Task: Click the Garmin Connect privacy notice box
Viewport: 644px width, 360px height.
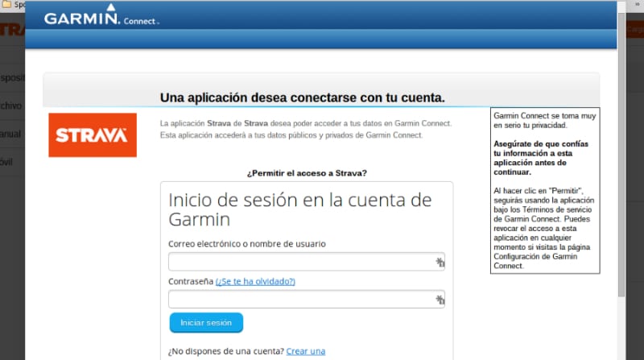Action: (x=545, y=190)
